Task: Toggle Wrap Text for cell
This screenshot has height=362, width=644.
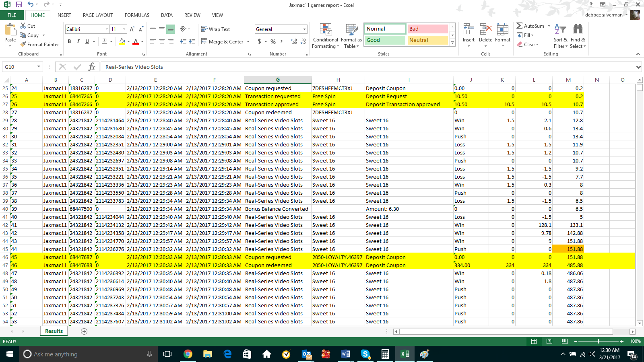Action: pyautogui.click(x=215, y=29)
